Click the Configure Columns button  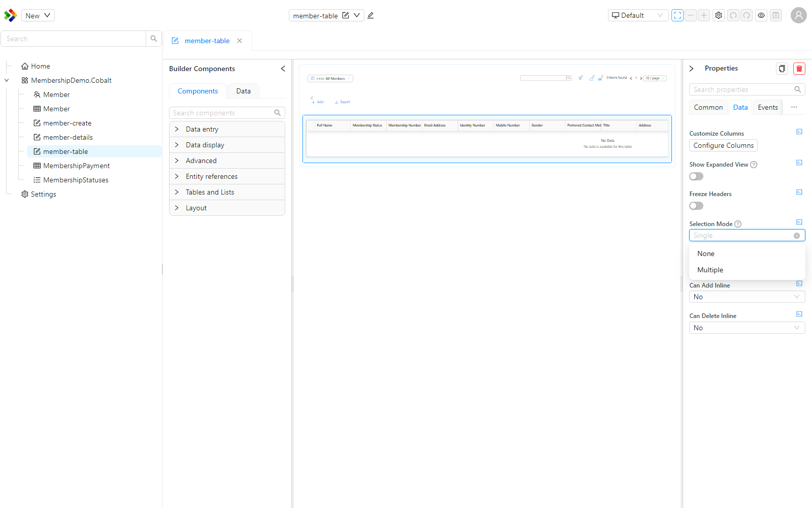[724, 145]
